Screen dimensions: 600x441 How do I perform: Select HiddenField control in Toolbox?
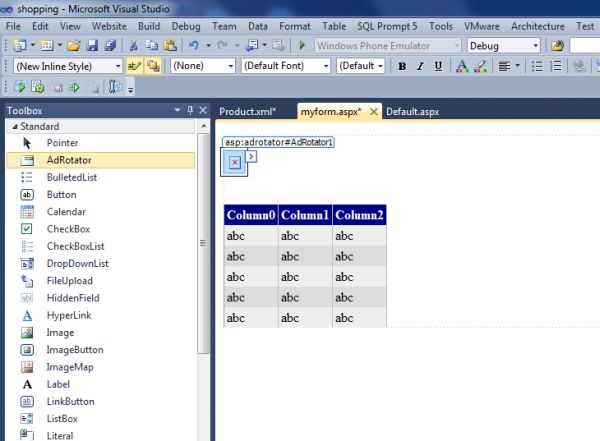tap(100, 298)
